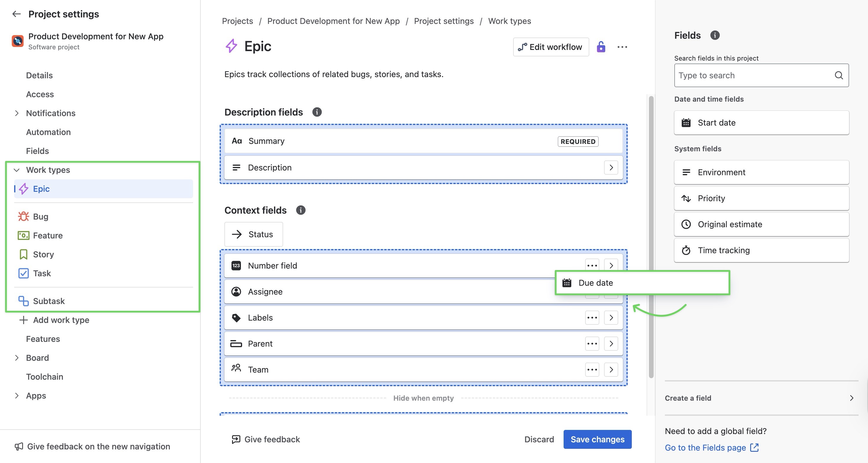
Task: Click the search magnifier icon in fields search
Action: 839,75
